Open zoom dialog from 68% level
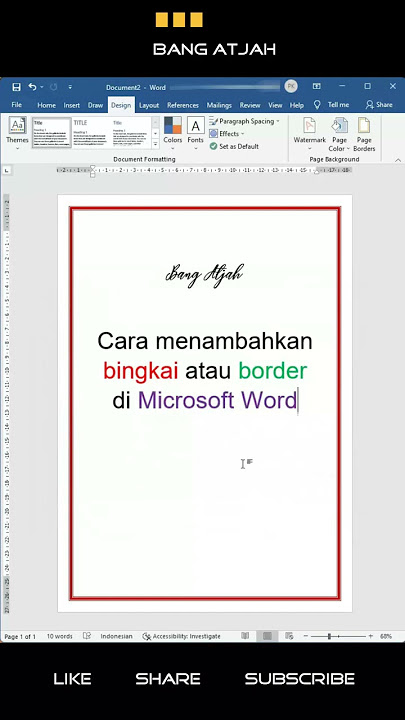This screenshot has height=720, width=405. point(386,636)
